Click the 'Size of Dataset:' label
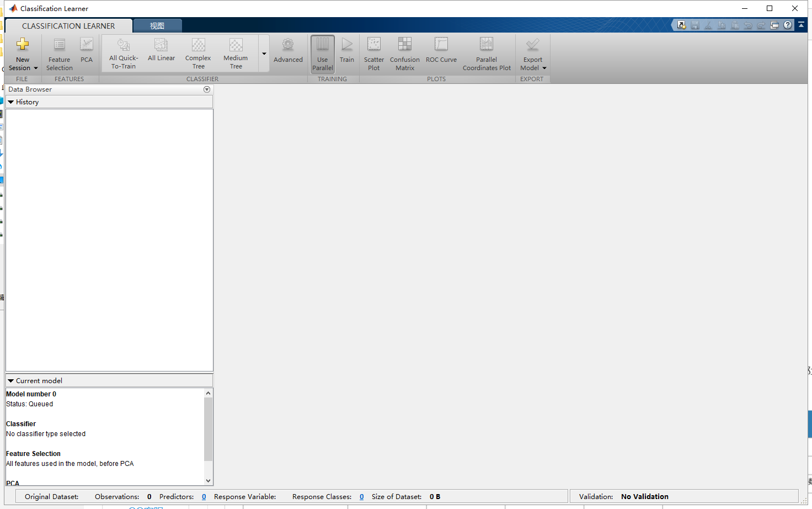Image resolution: width=812 pixels, height=509 pixels. point(397,497)
